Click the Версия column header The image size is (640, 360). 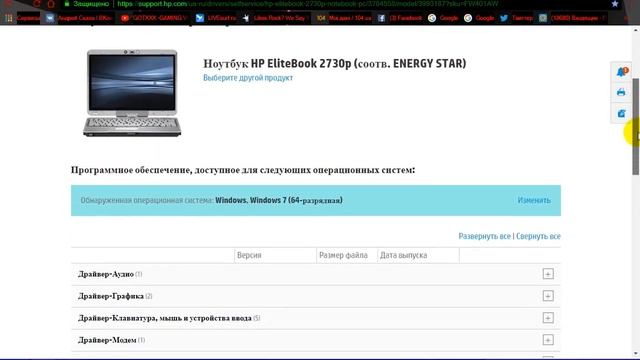(x=249, y=255)
